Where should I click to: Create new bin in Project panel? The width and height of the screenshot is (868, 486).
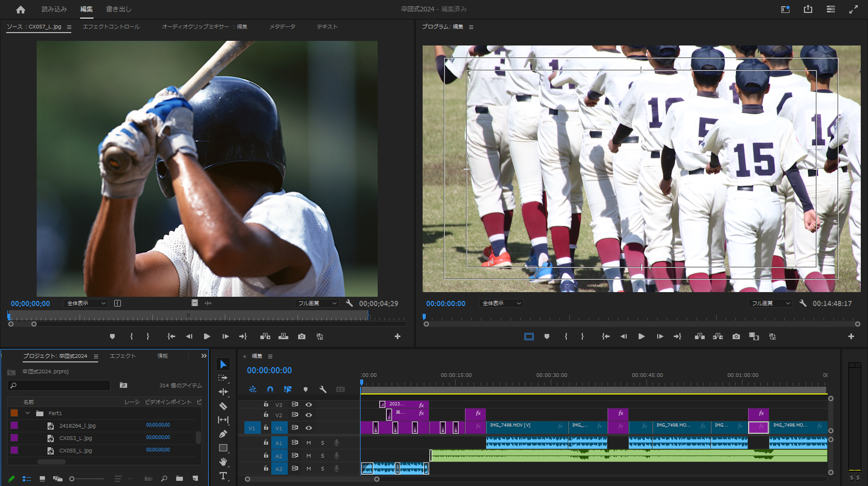179,479
